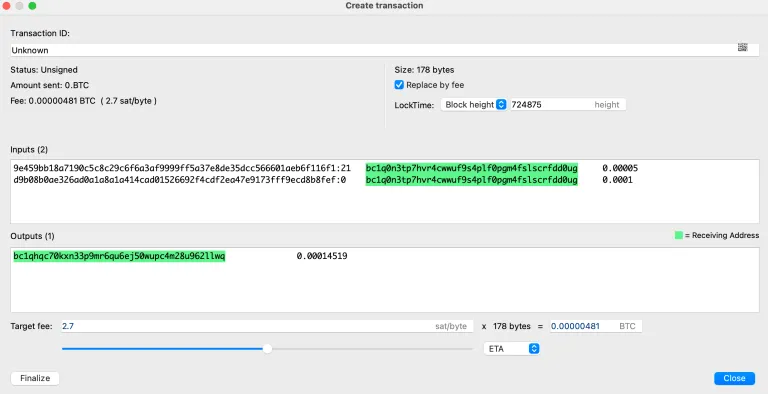Screen dimensions: 768x394
Task: Click the green window zoom button
Action: (32, 6)
